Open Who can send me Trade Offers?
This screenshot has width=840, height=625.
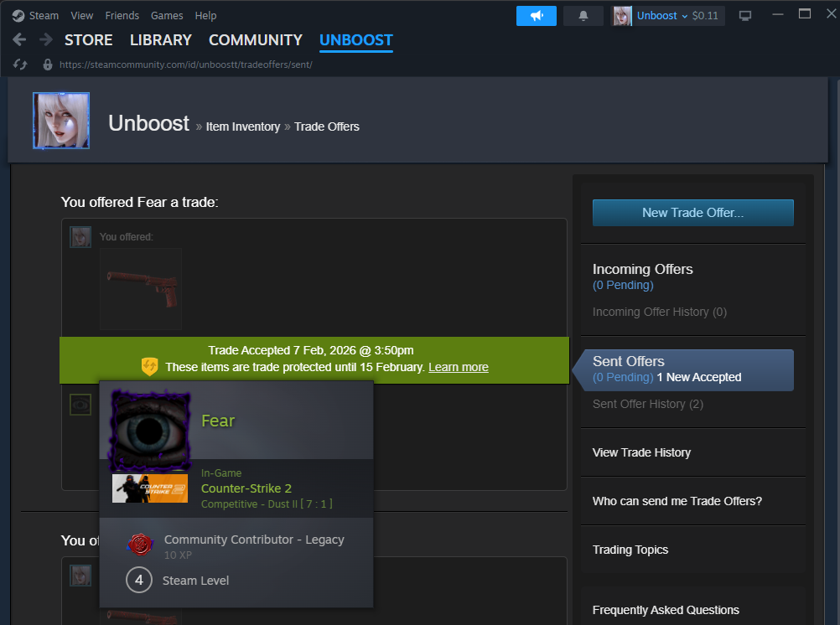pyautogui.click(x=677, y=501)
